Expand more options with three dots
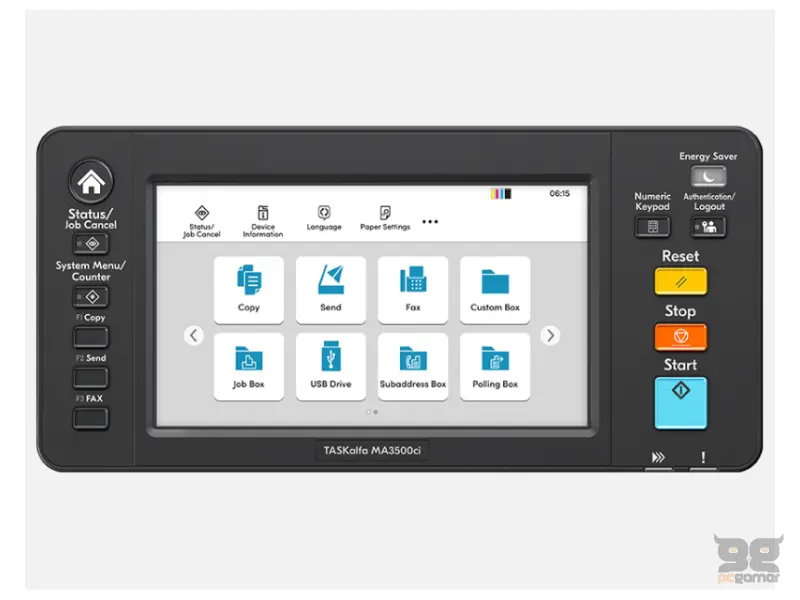The image size is (800, 600). point(430,221)
